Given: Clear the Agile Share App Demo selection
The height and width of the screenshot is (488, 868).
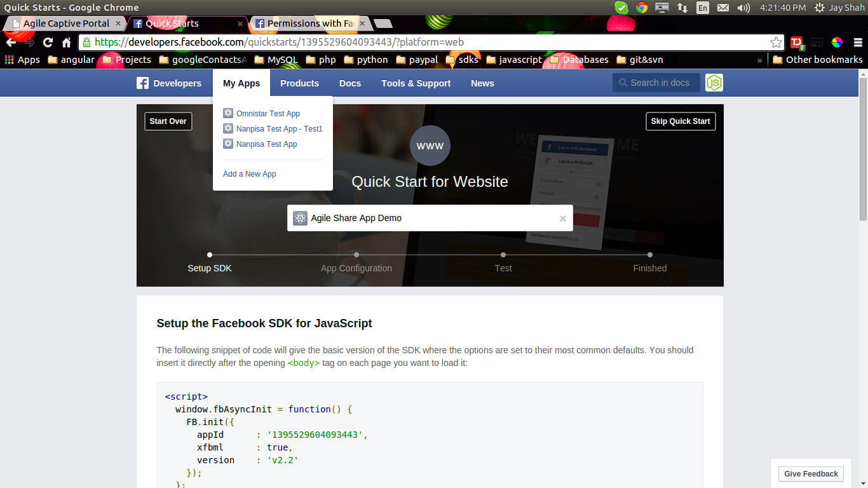Looking at the screenshot, I should 562,219.
